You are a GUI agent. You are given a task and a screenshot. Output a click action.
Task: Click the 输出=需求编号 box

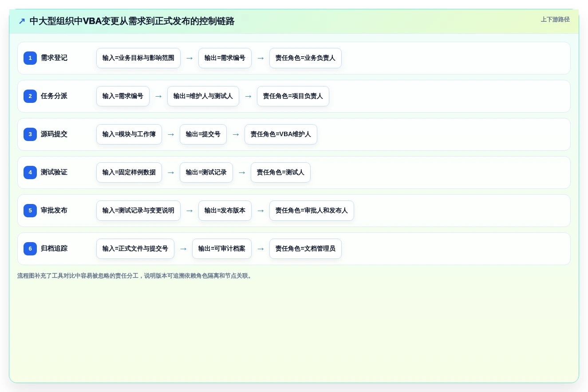[x=225, y=58]
